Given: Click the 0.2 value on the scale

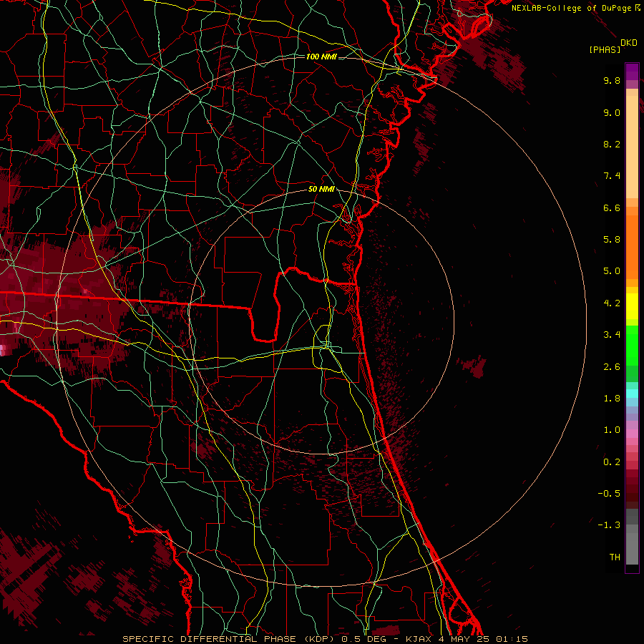Looking at the screenshot, I should [612, 462].
